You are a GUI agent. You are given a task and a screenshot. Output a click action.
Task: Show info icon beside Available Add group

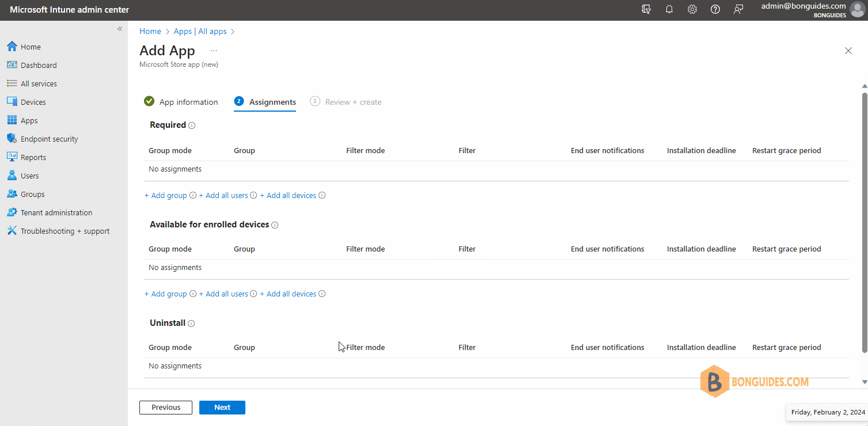coord(193,294)
